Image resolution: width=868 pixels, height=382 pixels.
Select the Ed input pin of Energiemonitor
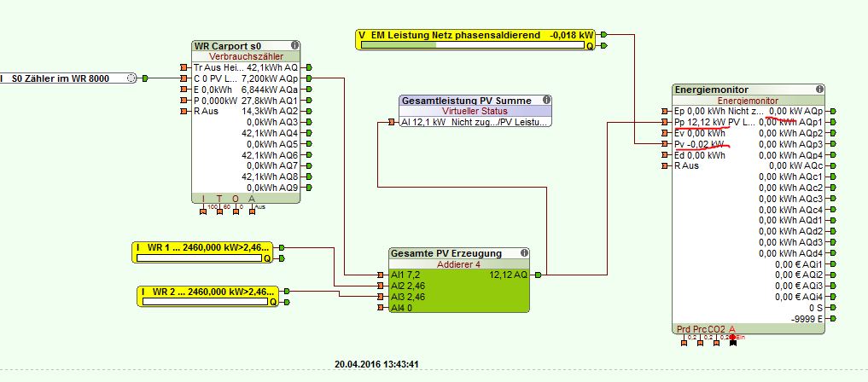tap(664, 155)
